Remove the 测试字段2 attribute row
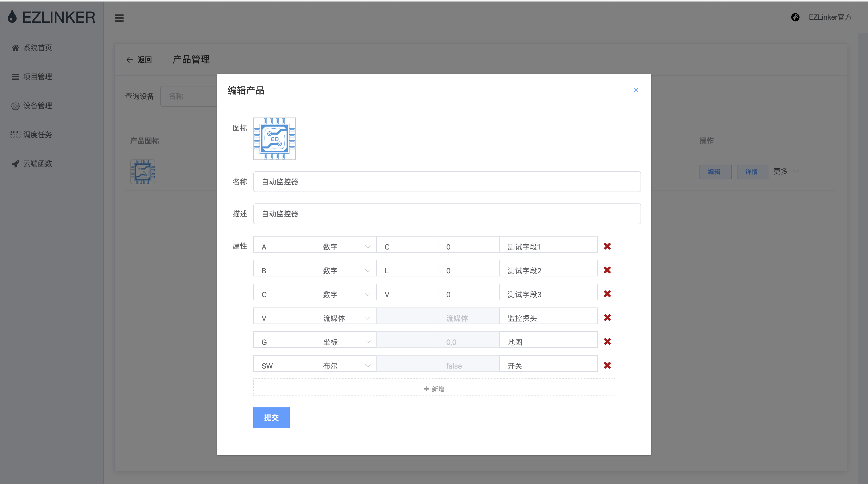Image resolution: width=868 pixels, height=484 pixels. coord(607,270)
